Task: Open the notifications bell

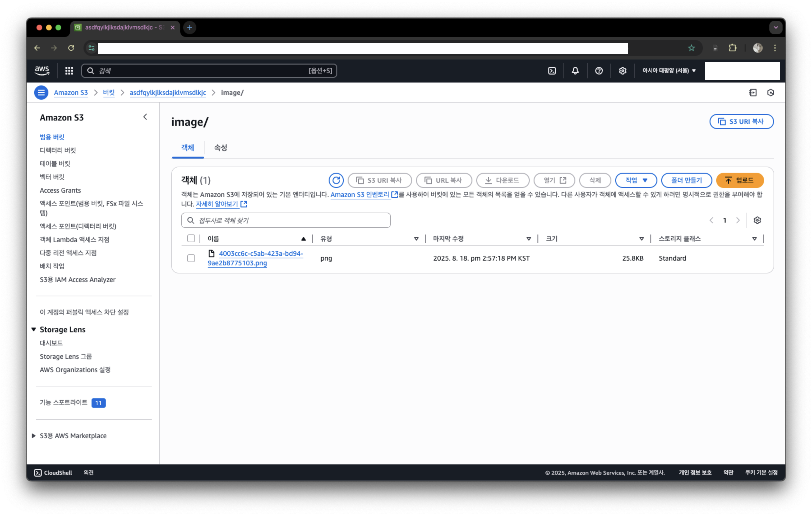Action: [x=575, y=70]
